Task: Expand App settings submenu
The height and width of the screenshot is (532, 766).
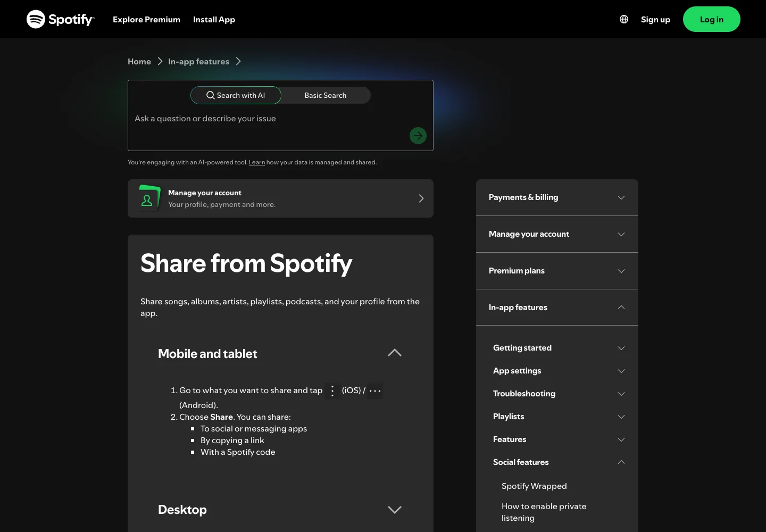Action: click(559, 371)
